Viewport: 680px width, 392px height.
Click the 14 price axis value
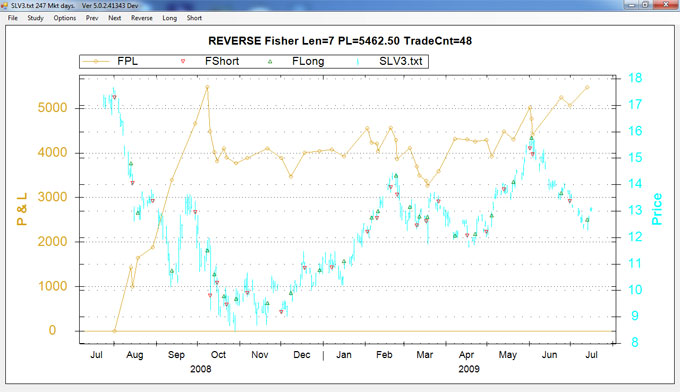click(x=635, y=184)
